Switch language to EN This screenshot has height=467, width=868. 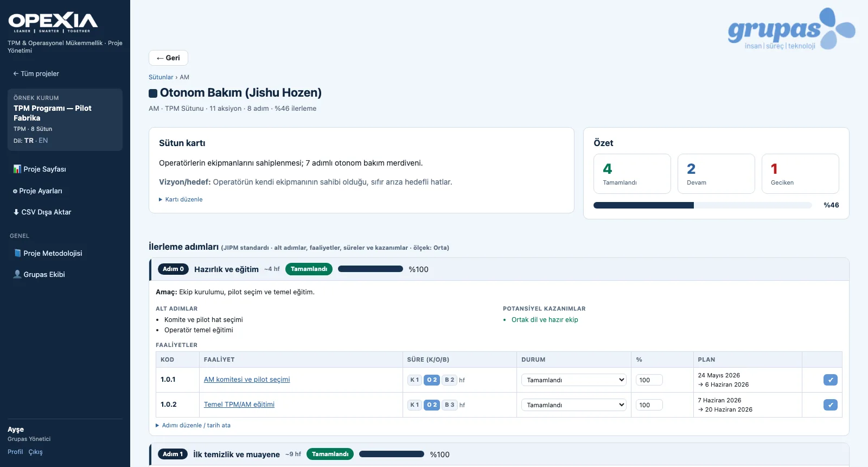(43, 141)
